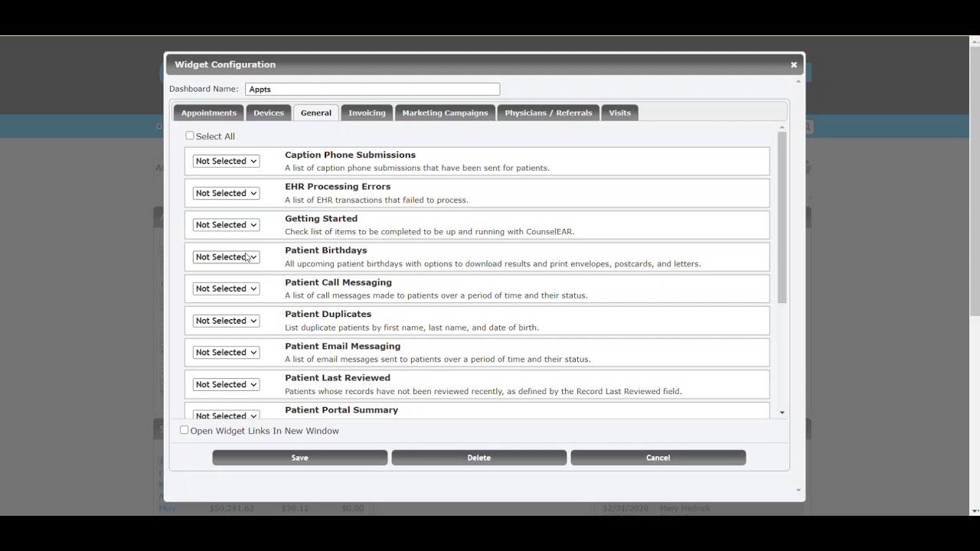This screenshot has width=980, height=551.
Task: Click the Widget Configuration title text
Action: (225, 65)
